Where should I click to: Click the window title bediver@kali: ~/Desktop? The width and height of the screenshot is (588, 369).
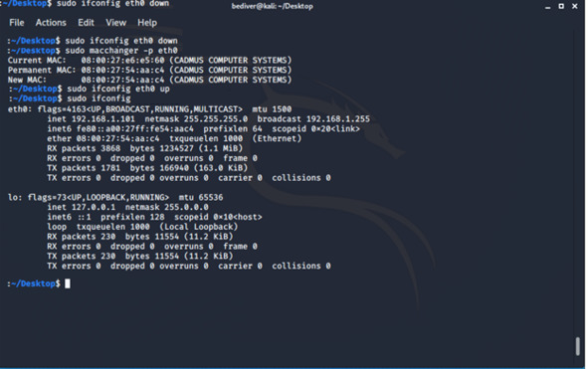pyautogui.click(x=273, y=6)
